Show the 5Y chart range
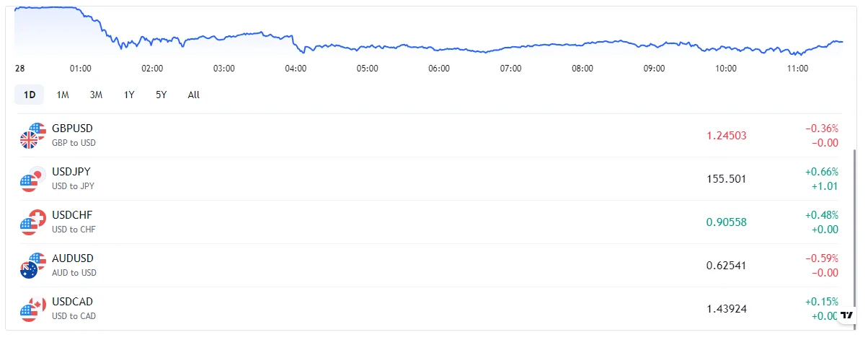The width and height of the screenshot is (868, 340). [x=161, y=95]
